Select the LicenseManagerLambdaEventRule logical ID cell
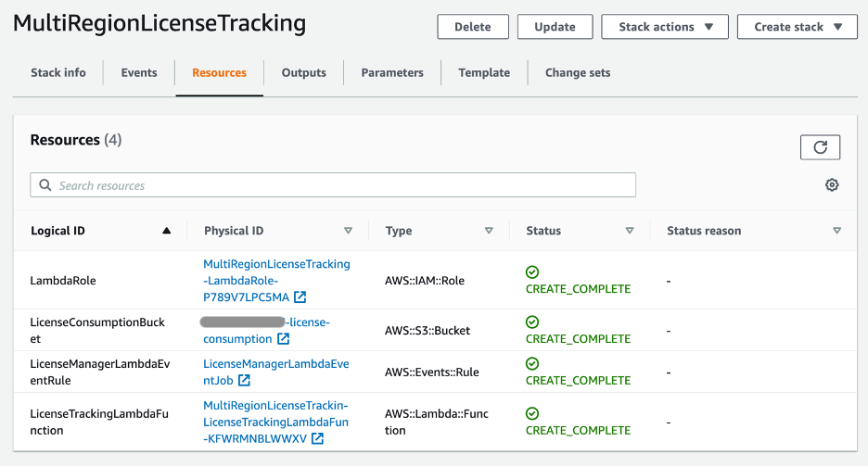868x467 pixels. click(x=99, y=372)
